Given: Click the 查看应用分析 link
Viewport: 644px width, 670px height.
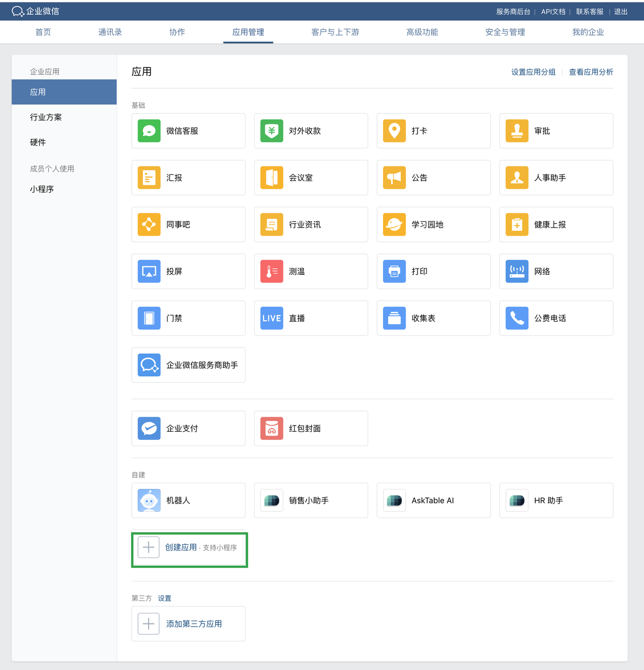Looking at the screenshot, I should coord(591,72).
